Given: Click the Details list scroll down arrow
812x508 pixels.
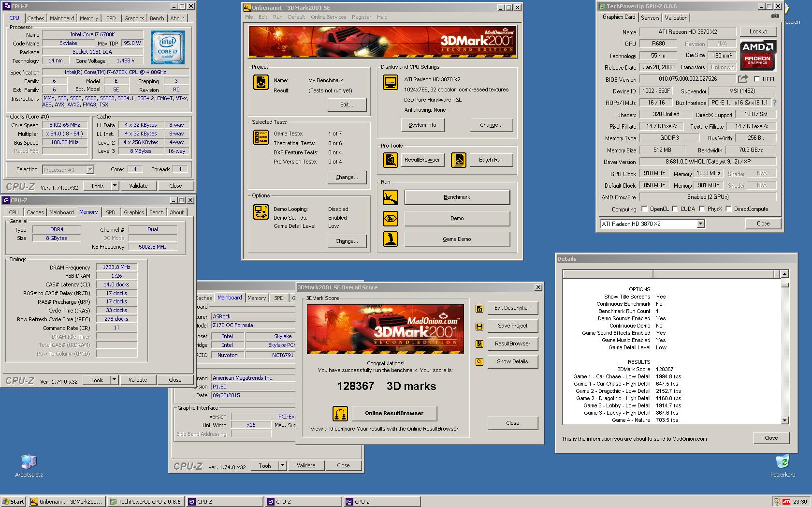Looking at the screenshot, I should tap(784, 420).
